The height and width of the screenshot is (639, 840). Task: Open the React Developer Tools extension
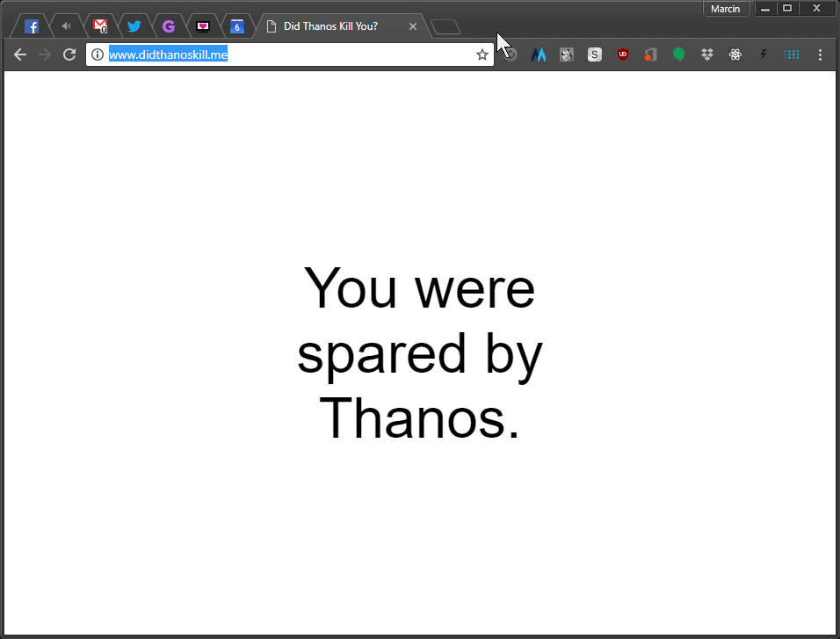point(735,54)
